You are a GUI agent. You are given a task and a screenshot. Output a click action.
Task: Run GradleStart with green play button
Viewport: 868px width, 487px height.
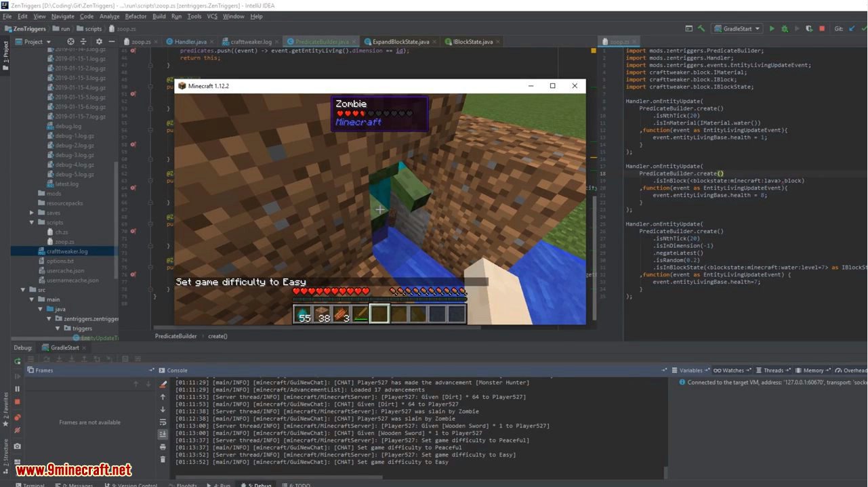point(772,28)
